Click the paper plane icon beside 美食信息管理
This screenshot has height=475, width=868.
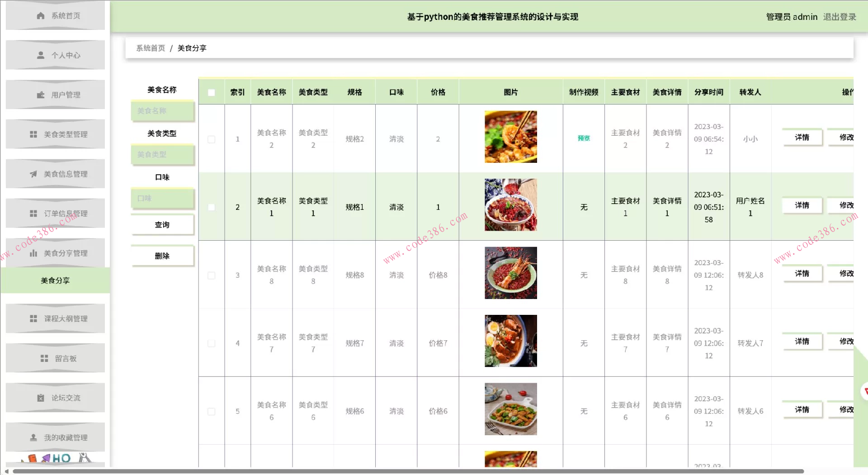pos(33,174)
